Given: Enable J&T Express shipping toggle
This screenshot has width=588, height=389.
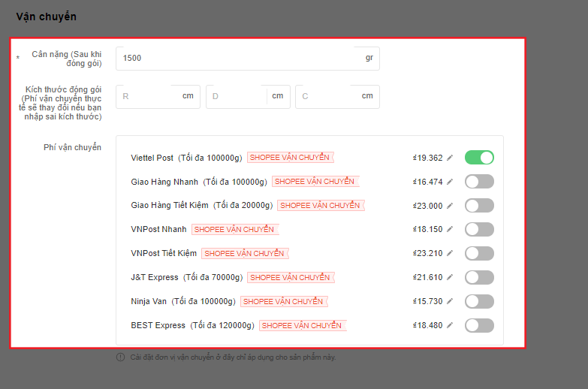Looking at the screenshot, I should click(479, 277).
